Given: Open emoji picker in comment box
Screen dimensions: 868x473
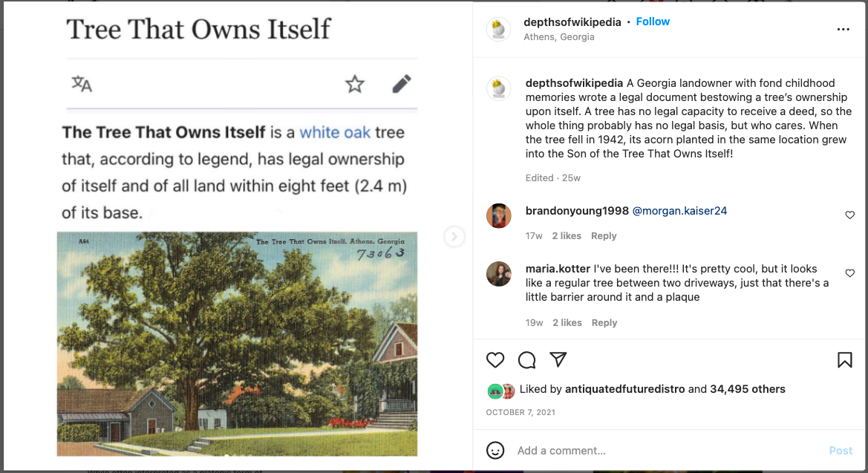Looking at the screenshot, I should [x=495, y=450].
